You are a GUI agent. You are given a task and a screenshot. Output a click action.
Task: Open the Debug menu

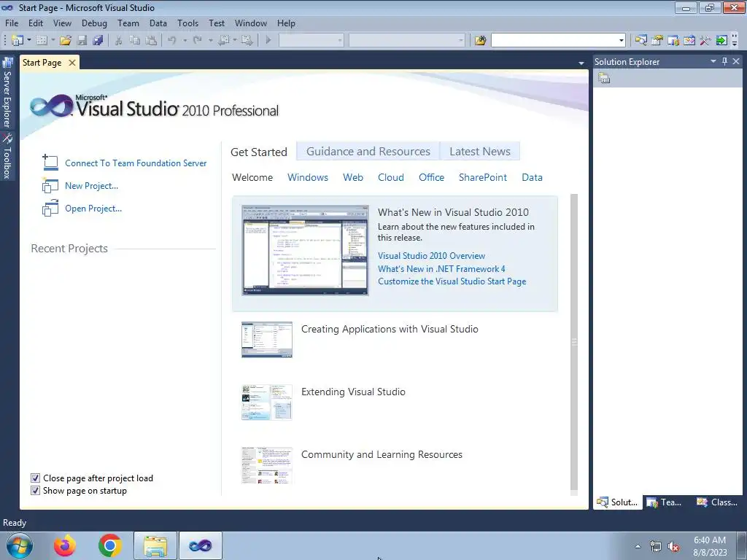(x=94, y=23)
